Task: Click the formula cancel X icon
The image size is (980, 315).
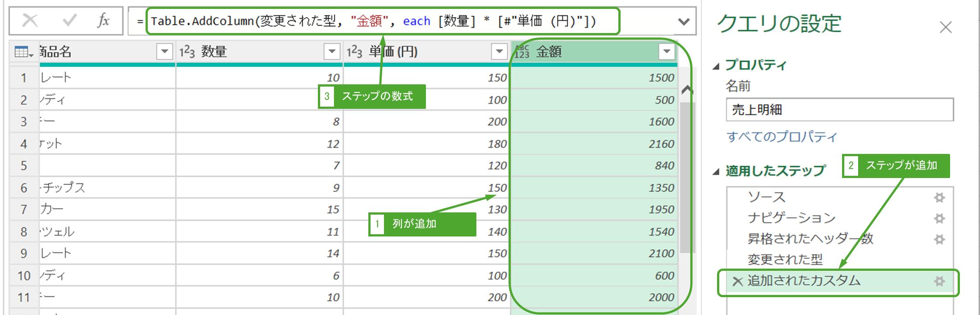Action: pyautogui.click(x=30, y=21)
